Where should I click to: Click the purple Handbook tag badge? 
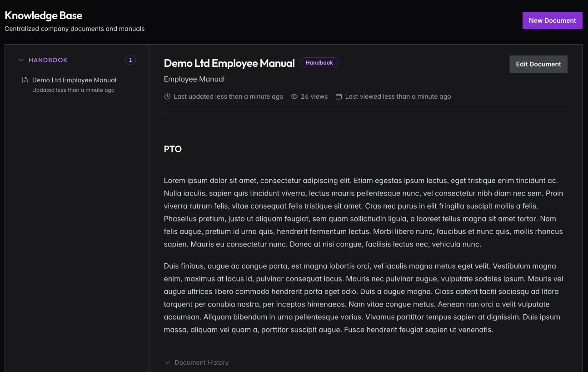319,63
